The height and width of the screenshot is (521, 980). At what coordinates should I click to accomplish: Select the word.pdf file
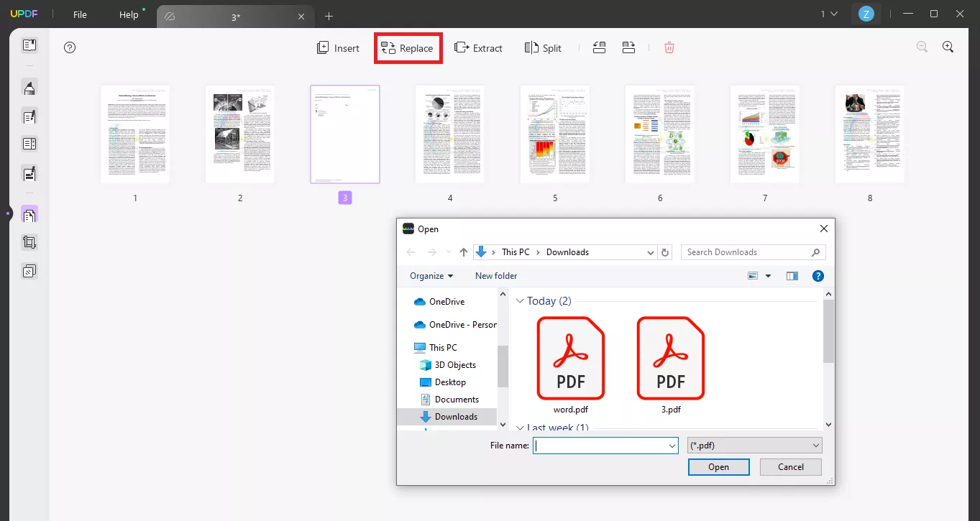point(572,365)
